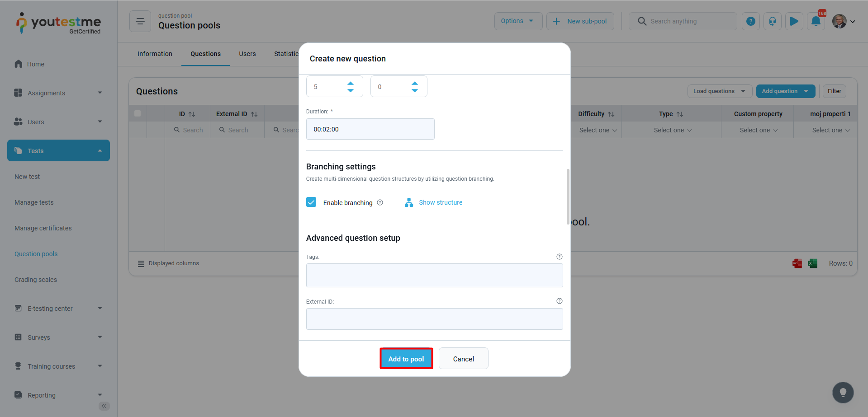This screenshot has height=417, width=868.
Task: Open the Difficulty Select one filter
Action: click(x=598, y=130)
